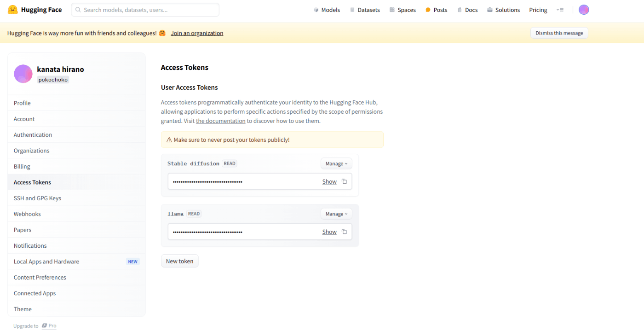
Task: Select Access Tokens in sidebar
Action: click(76, 182)
